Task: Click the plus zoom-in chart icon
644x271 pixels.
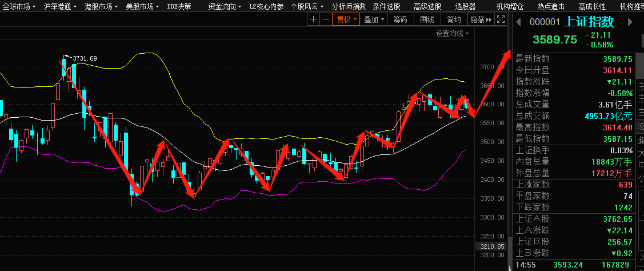Action: pos(313,19)
